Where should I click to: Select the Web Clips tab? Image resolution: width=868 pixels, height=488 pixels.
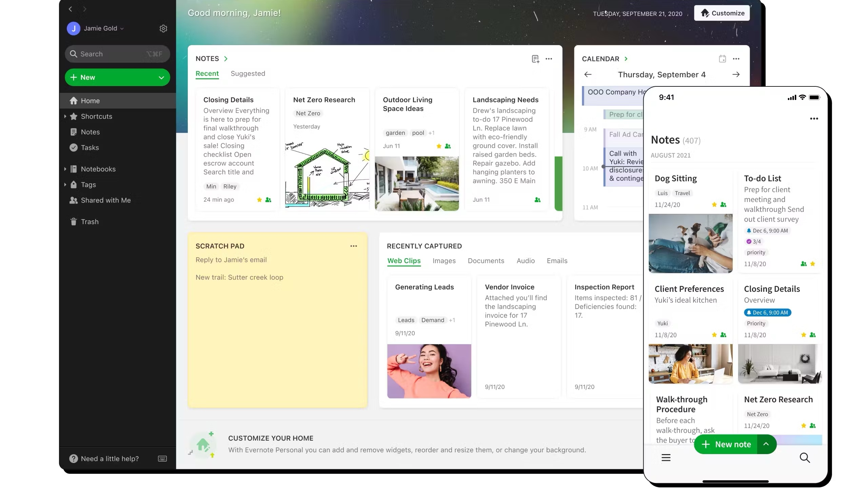click(404, 261)
